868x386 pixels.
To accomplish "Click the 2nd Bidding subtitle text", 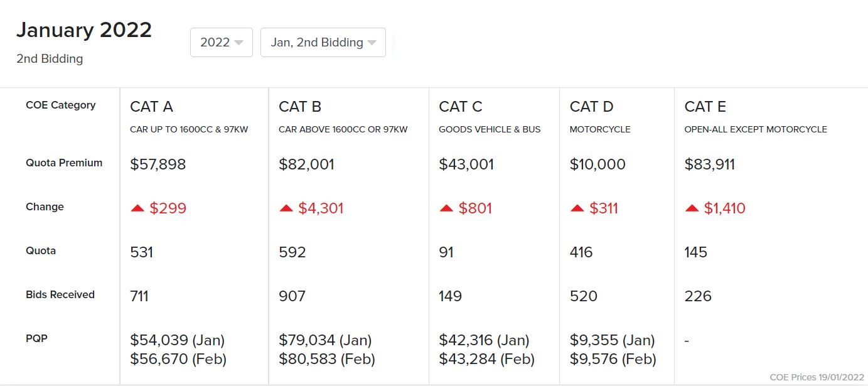I will tap(49, 58).
